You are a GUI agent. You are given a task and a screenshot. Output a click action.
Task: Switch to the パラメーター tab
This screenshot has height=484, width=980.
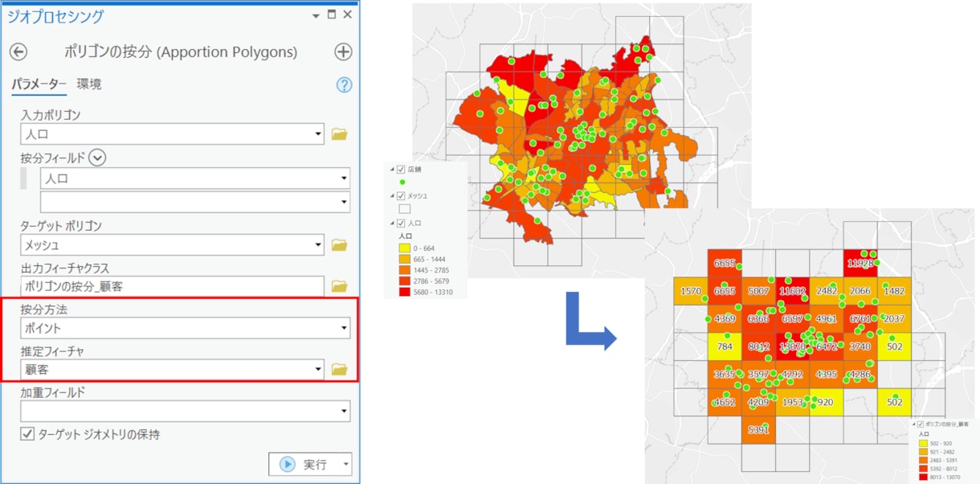[39, 84]
